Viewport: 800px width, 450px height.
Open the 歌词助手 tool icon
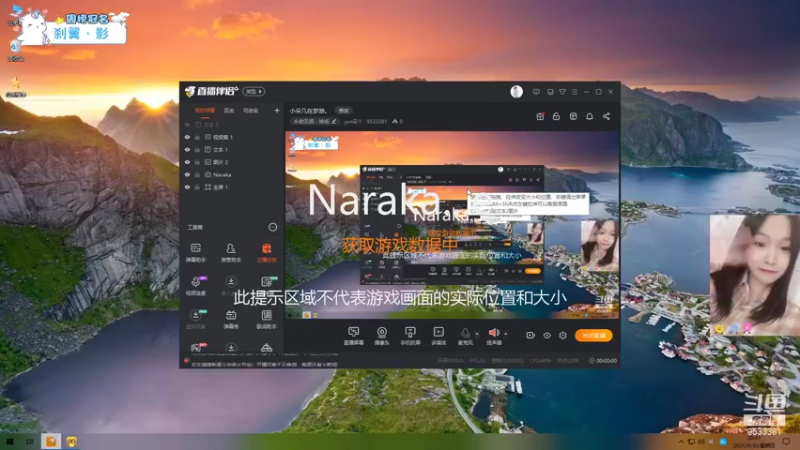coord(266,318)
